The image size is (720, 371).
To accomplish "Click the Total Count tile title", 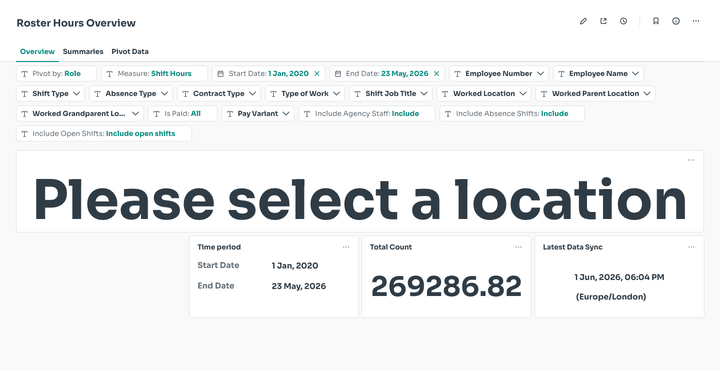I will (391, 247).
